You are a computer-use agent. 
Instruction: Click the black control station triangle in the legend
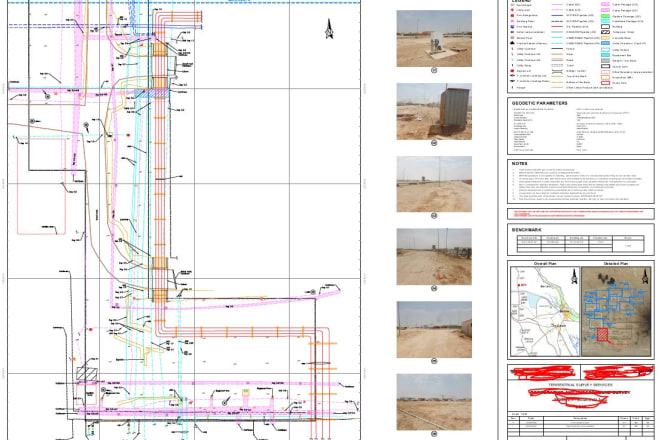click(512, 43)
